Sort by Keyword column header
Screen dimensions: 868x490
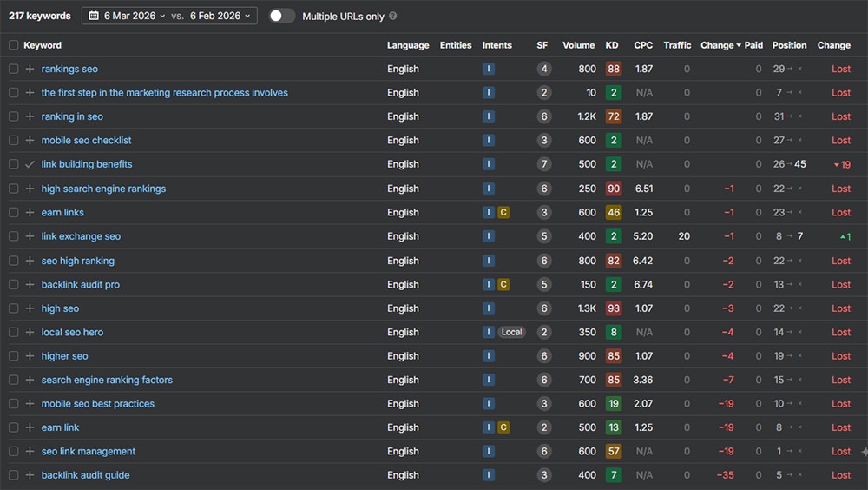click(42, 45)
